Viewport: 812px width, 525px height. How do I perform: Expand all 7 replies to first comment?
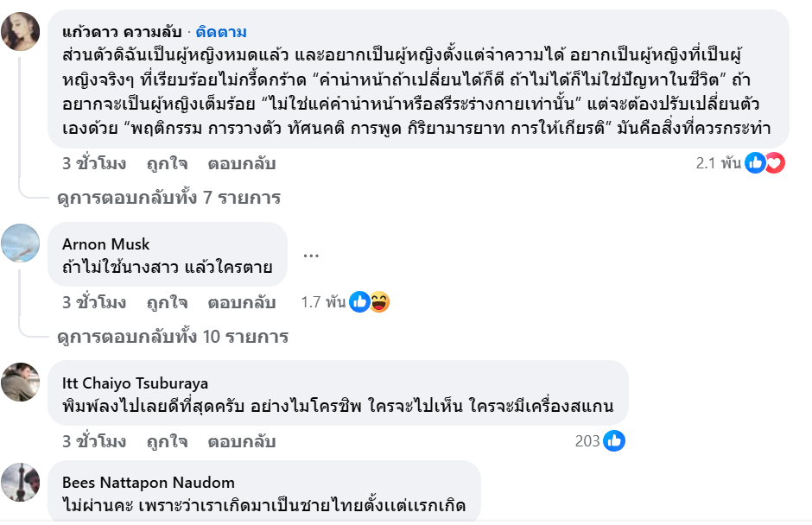(168, 198)
